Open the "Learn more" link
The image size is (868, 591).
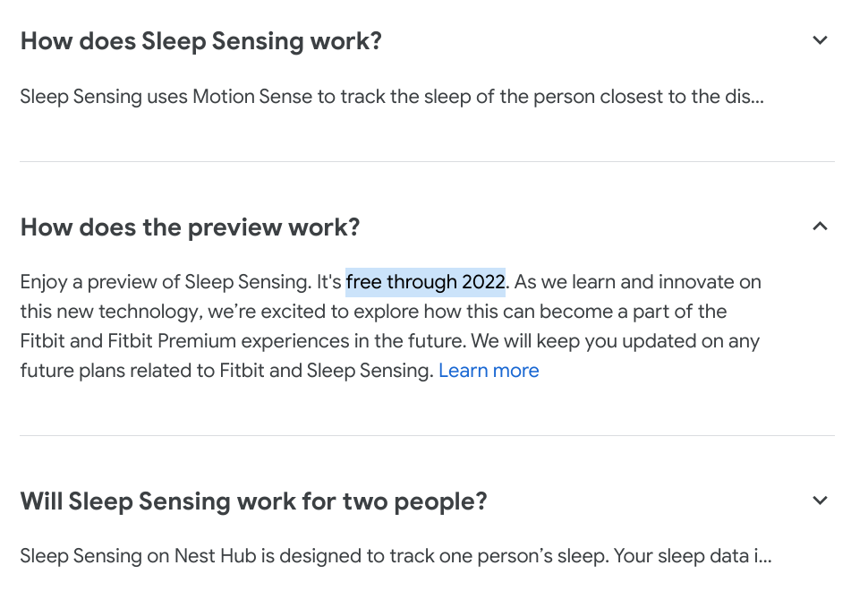coord(489,371)
